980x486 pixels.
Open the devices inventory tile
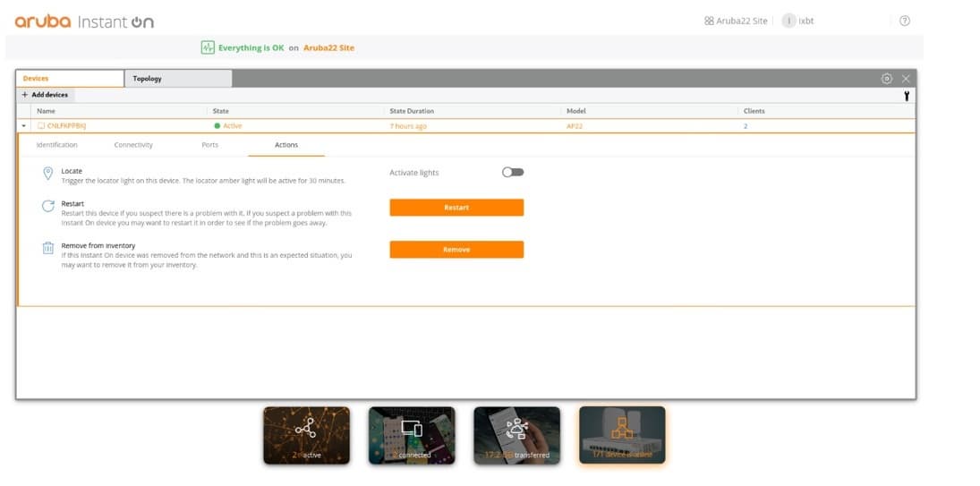(622, 435)
